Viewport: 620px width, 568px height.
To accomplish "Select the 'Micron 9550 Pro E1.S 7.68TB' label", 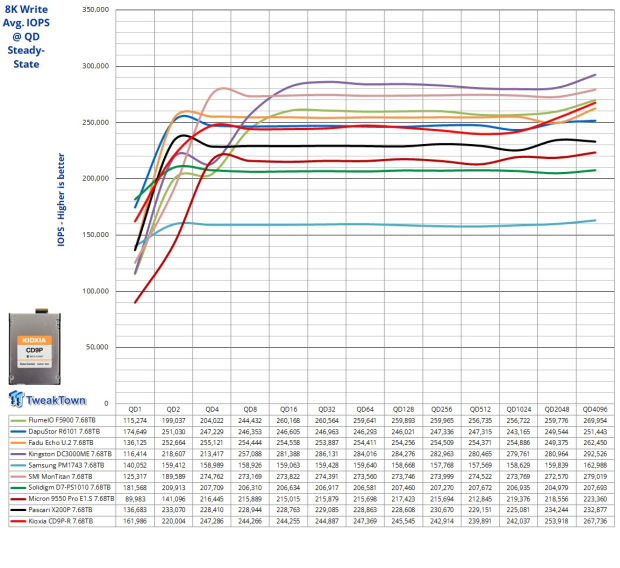I will [71, 499].
